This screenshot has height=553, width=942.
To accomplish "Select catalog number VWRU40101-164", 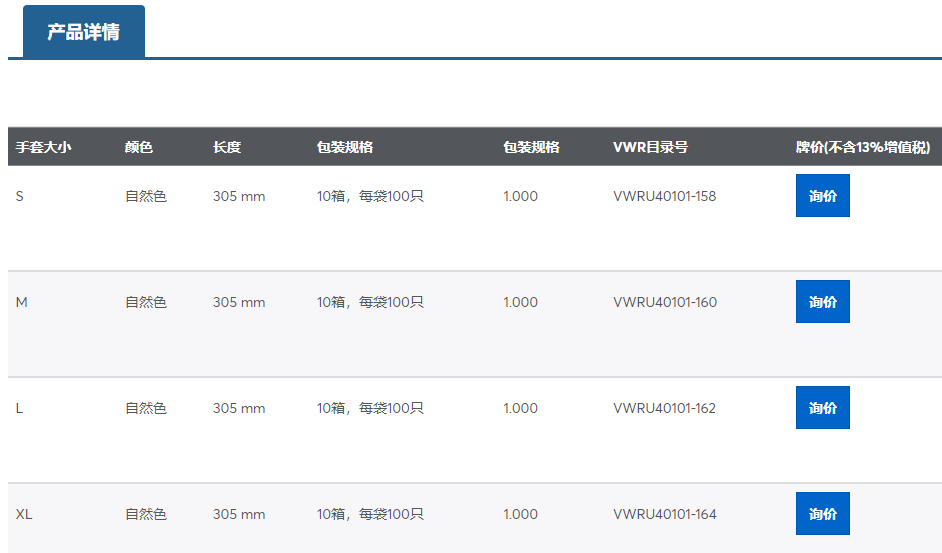I will 665,514.
